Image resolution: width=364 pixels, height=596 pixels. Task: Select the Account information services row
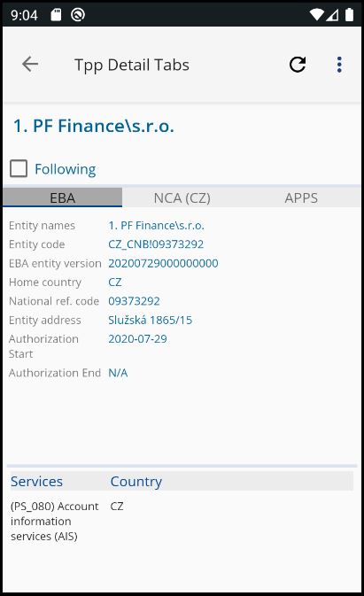click(x=182, y=521)
